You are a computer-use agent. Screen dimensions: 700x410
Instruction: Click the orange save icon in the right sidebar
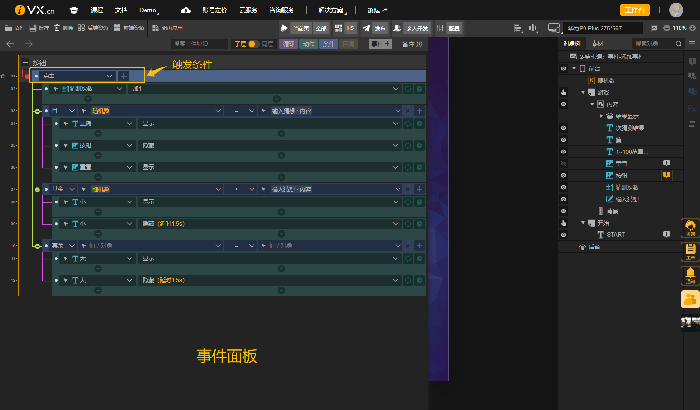[x=689, y=249]
